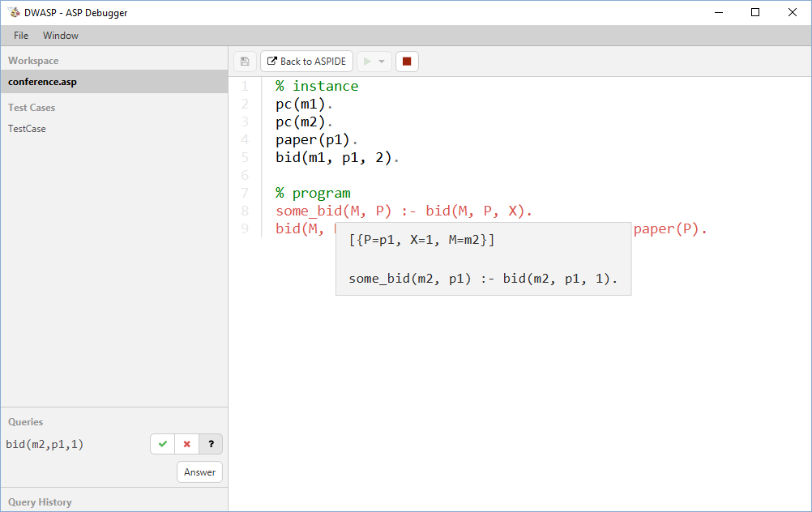Click the Queries heading

coord(25,422)
